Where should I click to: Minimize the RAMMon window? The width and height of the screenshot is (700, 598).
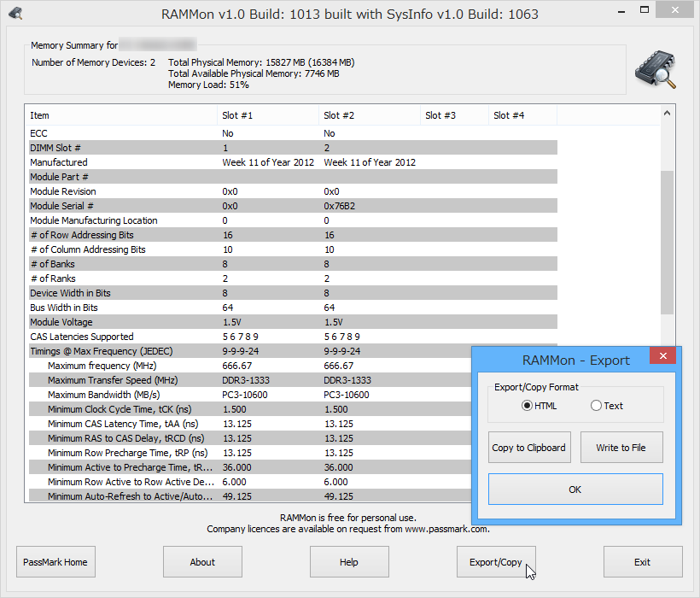[x=621, y=11]
